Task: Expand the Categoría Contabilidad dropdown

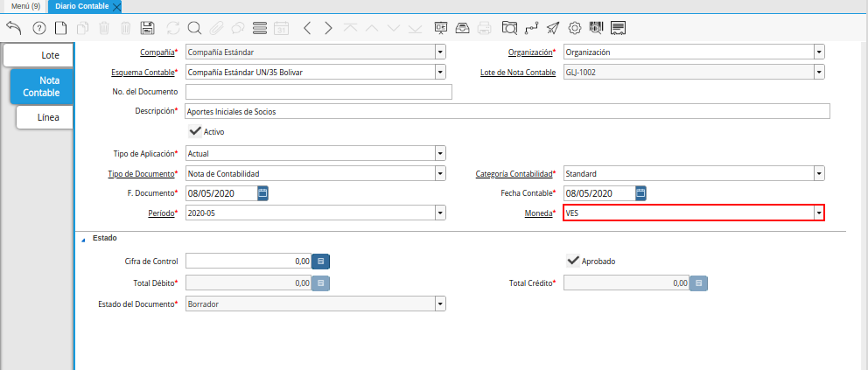Action: [x=819, y=174]
